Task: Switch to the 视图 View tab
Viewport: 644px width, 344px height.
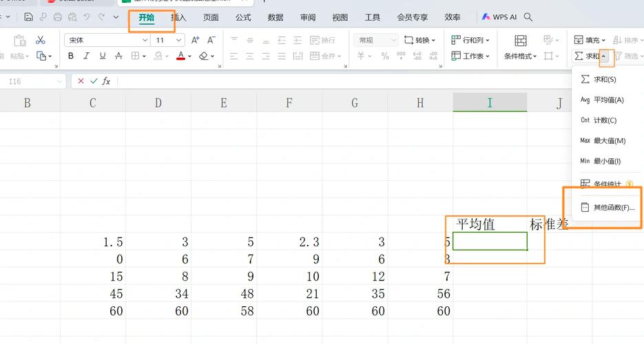Action: pos(340,17)
